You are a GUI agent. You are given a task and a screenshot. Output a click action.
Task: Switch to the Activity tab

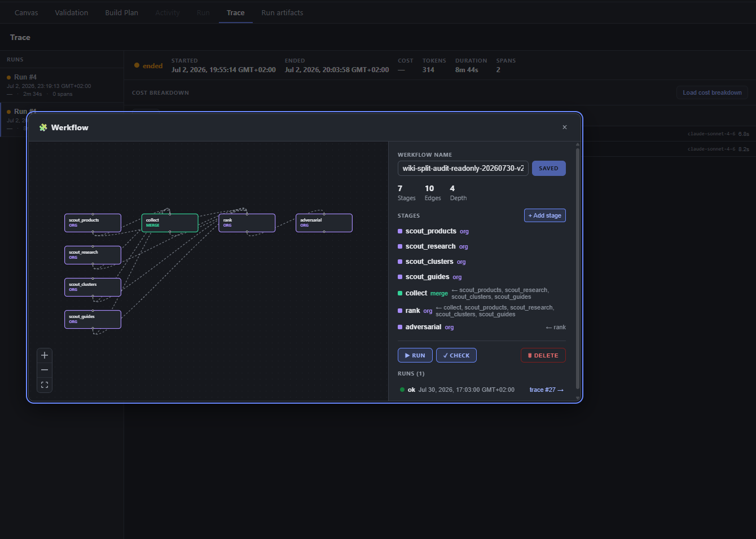click(168, 12)
